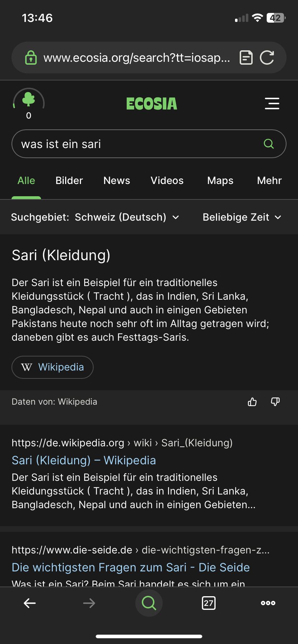298x644 pixels.
Task: Tap the search field with 'was ist ein sari'
Action: (137, 144)
